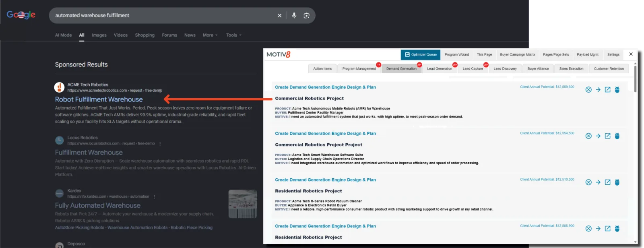
Task: Open the $12,554,500 item in a new window
Action: tap(608, 136)
